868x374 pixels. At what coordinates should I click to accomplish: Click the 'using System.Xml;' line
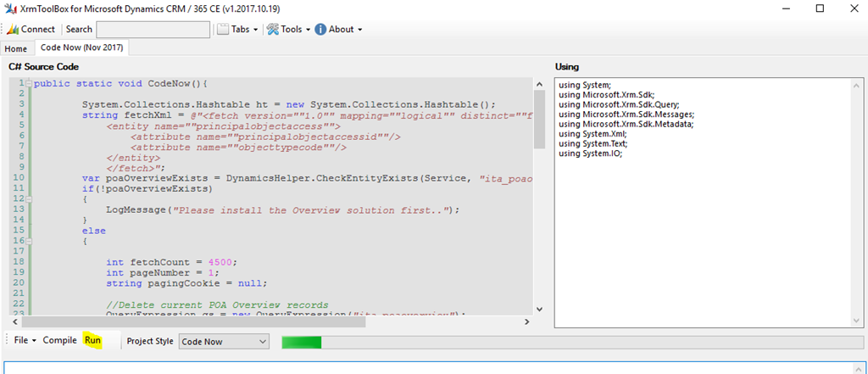click(x=593, y=134)
